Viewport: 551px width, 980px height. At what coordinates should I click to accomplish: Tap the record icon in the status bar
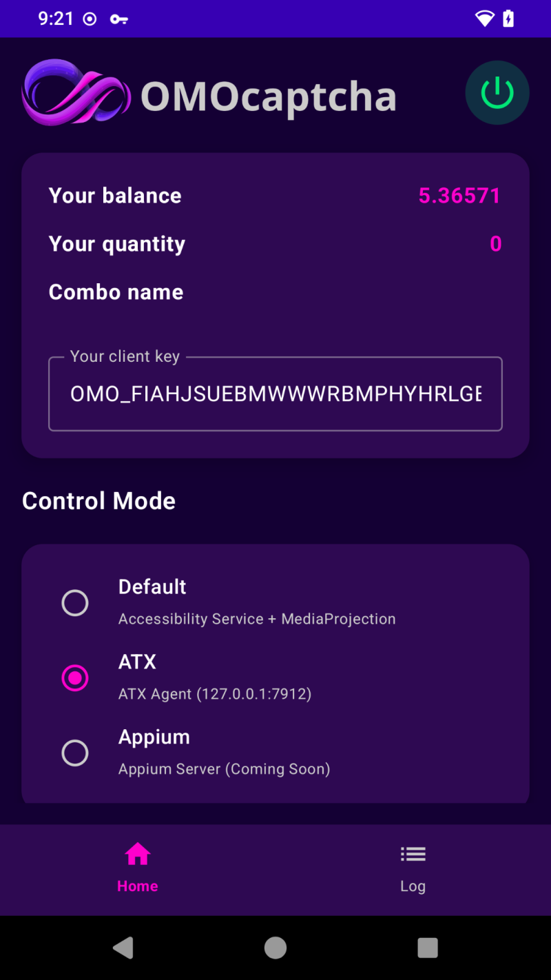(90, 19)
